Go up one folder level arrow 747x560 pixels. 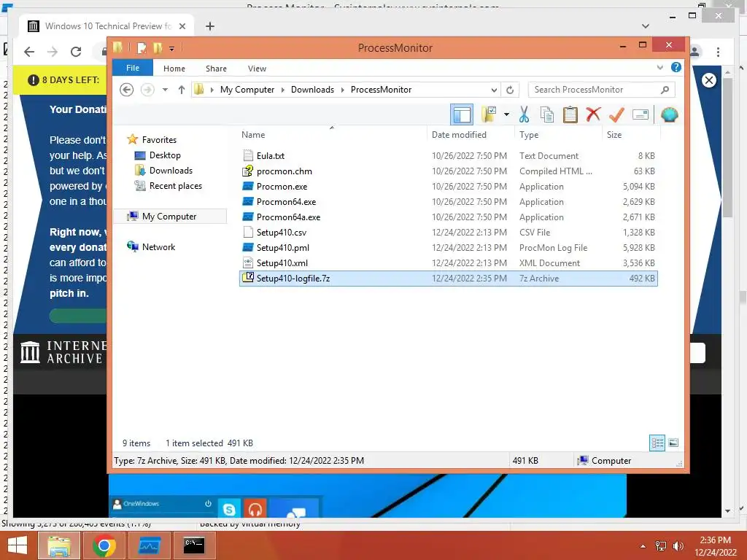tap(182, 90)
